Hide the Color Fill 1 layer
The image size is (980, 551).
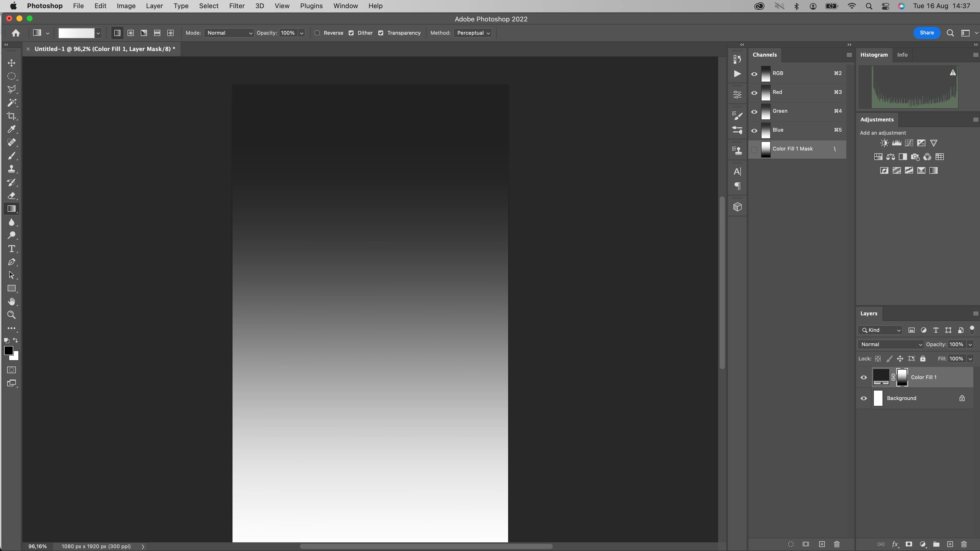pos(864,378)
